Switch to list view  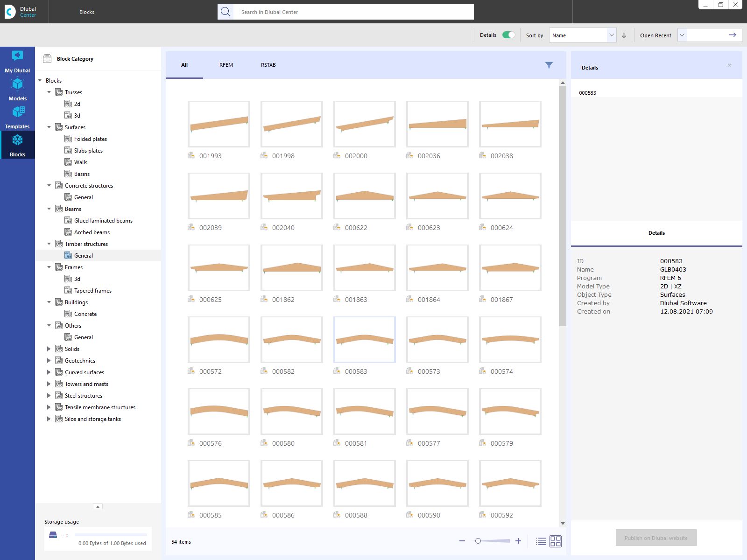point(541,541)
